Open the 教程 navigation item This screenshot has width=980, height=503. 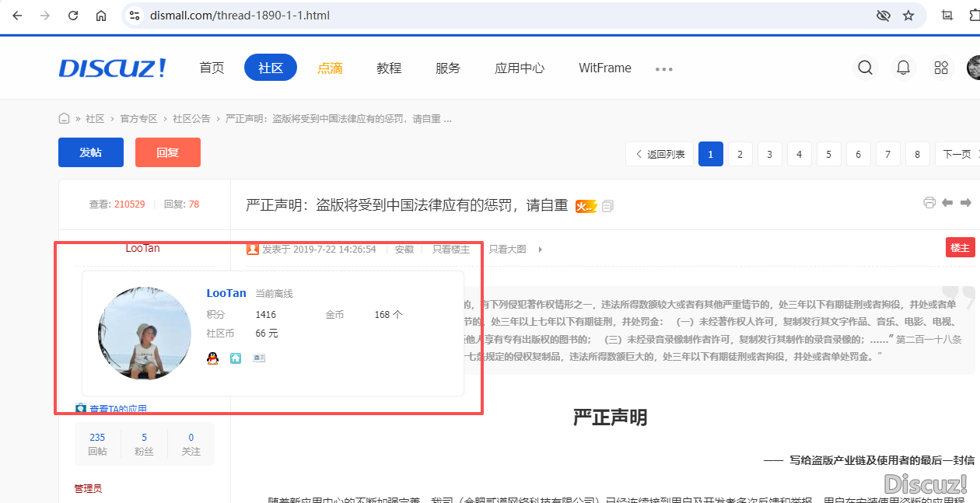(389, 68)
